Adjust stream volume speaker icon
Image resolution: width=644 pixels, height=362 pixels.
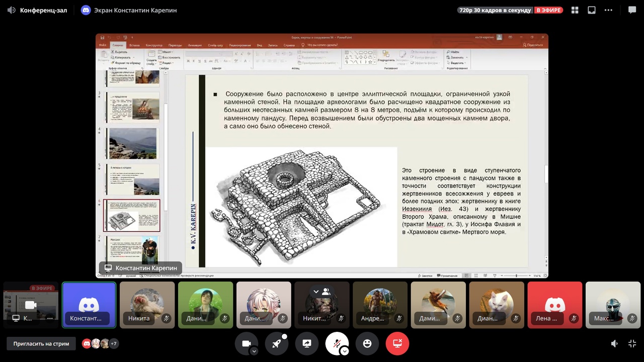pyautogui.click(x=614, y=344)
